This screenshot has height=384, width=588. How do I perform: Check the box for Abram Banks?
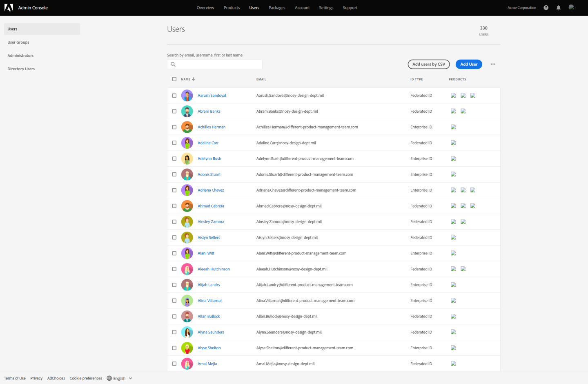click(174, 112)
